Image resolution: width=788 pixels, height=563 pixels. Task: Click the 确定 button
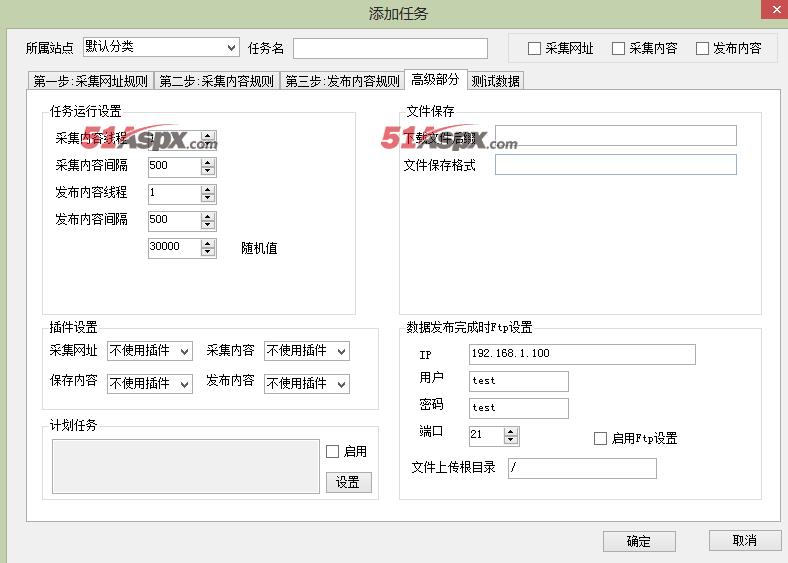tap(639, 541)
